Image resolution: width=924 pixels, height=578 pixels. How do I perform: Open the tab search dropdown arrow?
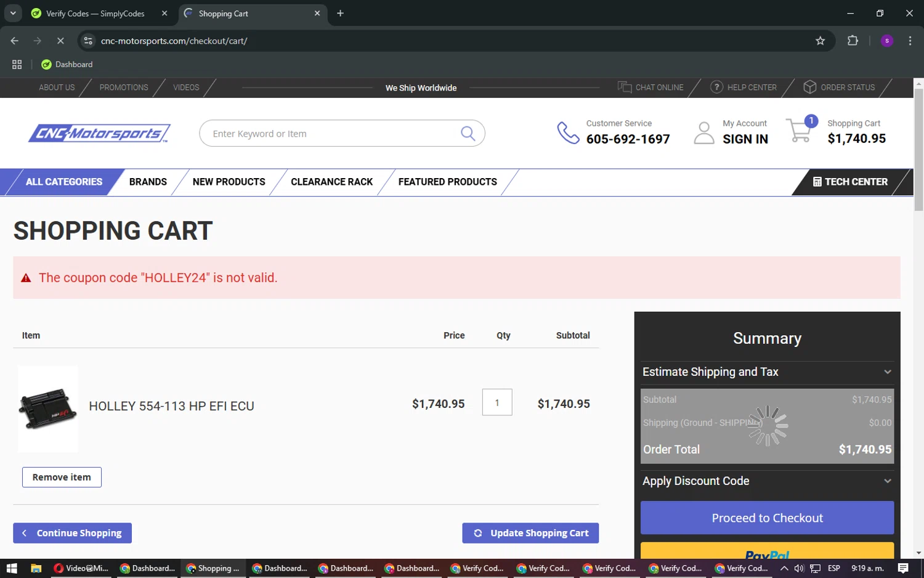click(12, 13)
